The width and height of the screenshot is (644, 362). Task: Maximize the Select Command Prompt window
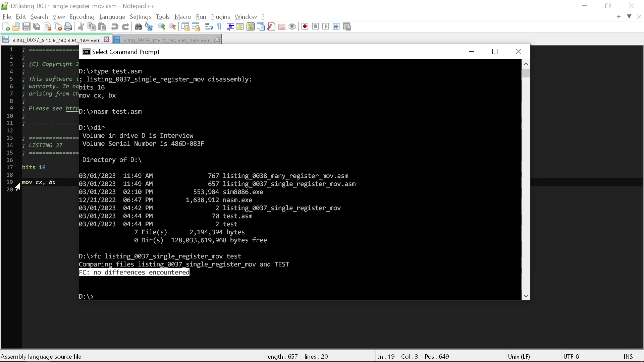coord(495,51)
